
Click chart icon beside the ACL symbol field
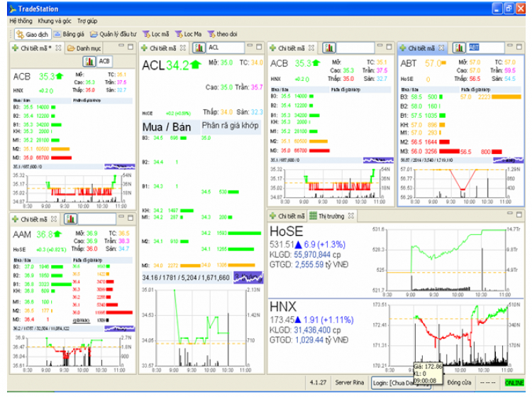pyautogui.click(x=199, y=48)
